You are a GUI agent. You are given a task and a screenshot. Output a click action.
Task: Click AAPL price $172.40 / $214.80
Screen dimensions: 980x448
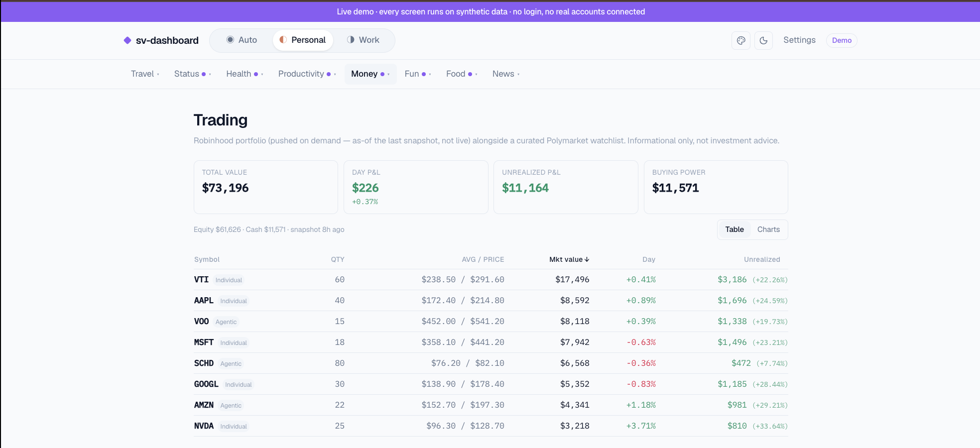pos(463,300)
